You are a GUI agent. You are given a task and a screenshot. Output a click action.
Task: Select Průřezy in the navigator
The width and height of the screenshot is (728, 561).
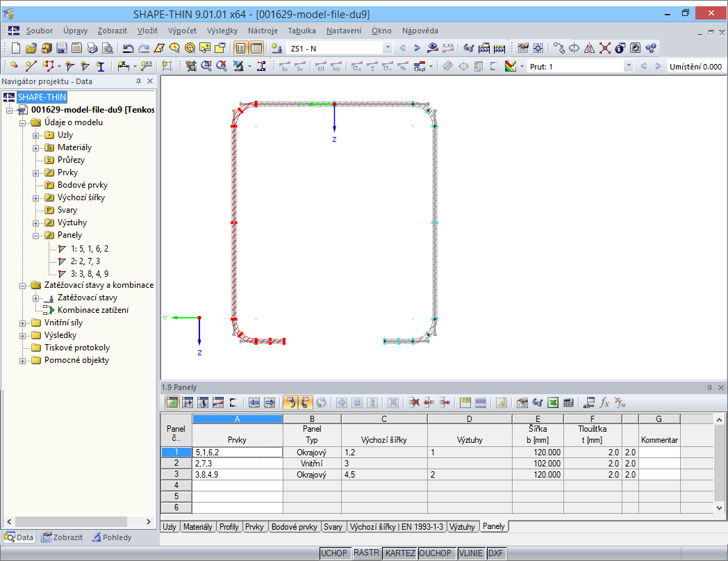coord(71,160)
